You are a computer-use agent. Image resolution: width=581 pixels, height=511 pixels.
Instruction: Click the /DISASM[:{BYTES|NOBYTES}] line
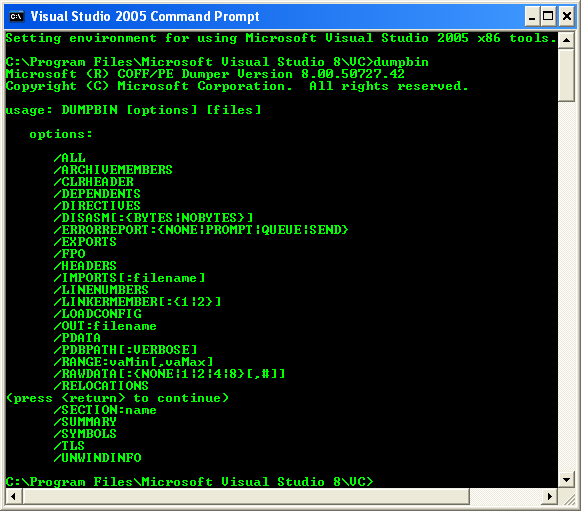(153, 218)
